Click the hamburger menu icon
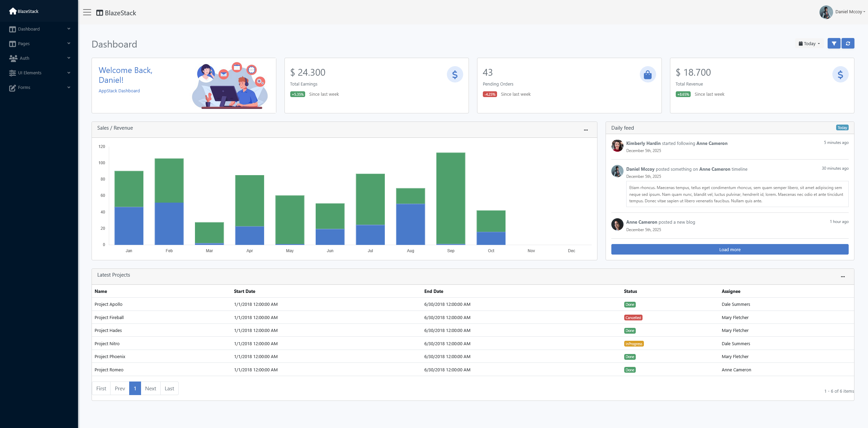The height and width of the screenshot is (428, 868). pos(87,13)
